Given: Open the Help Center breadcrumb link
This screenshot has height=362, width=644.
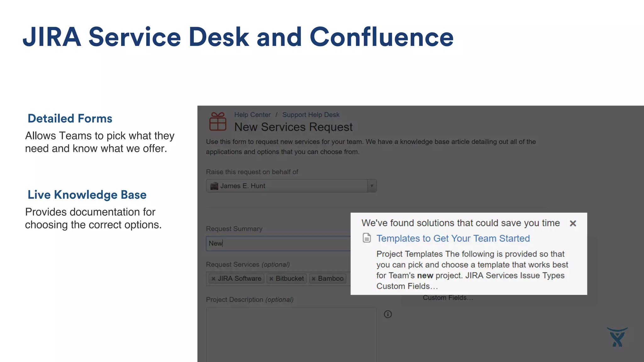Looking at the screenshot, I should 252,115.
